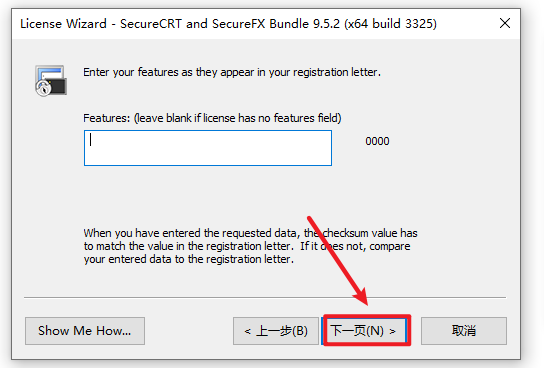Click the red highlight border around 下一页
Image resolution: width=544 pixels, height=368 pixels.
(x=367, y=330)
